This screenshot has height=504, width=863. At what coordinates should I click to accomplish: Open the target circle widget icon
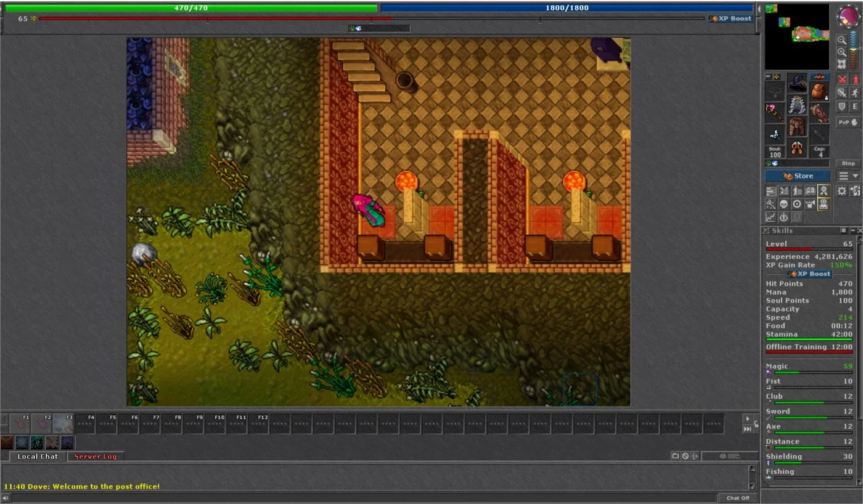797,204
